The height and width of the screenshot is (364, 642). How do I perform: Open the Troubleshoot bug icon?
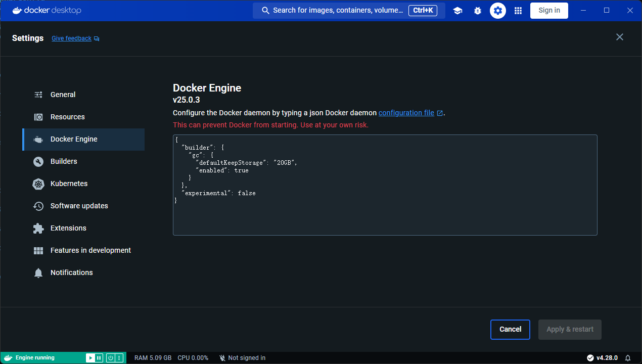[478, 11]
